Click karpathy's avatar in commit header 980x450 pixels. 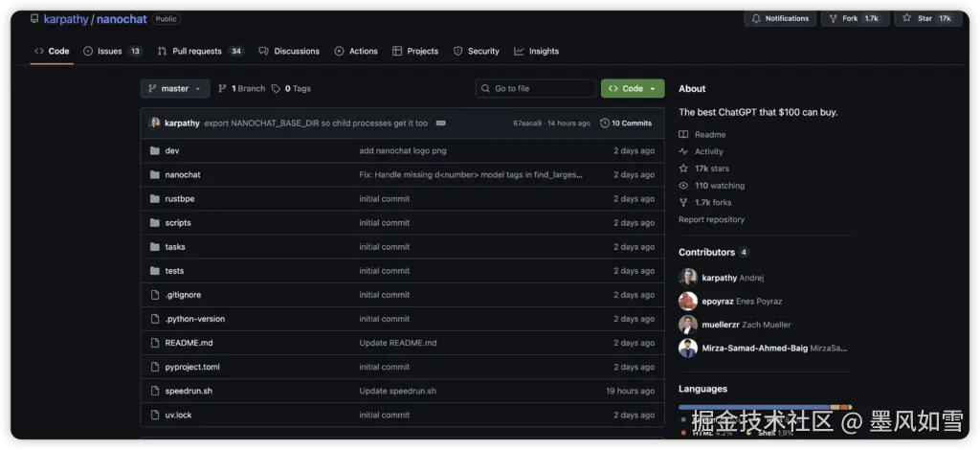pos(154,124)
